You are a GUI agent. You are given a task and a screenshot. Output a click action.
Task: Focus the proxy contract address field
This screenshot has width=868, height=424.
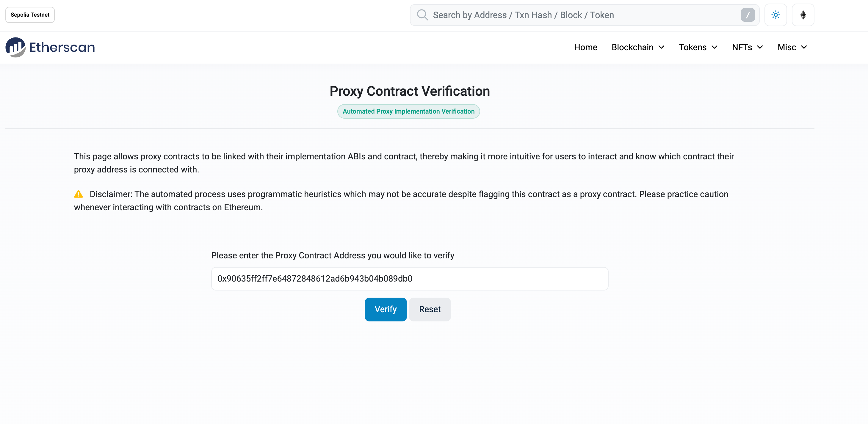pyautogui.click(x=409, y=279)
